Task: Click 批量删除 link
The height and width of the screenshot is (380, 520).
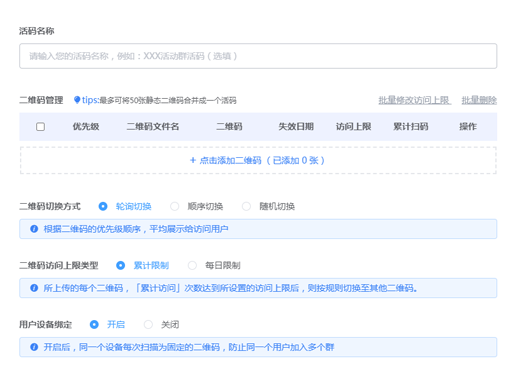Action: point(479,100)
